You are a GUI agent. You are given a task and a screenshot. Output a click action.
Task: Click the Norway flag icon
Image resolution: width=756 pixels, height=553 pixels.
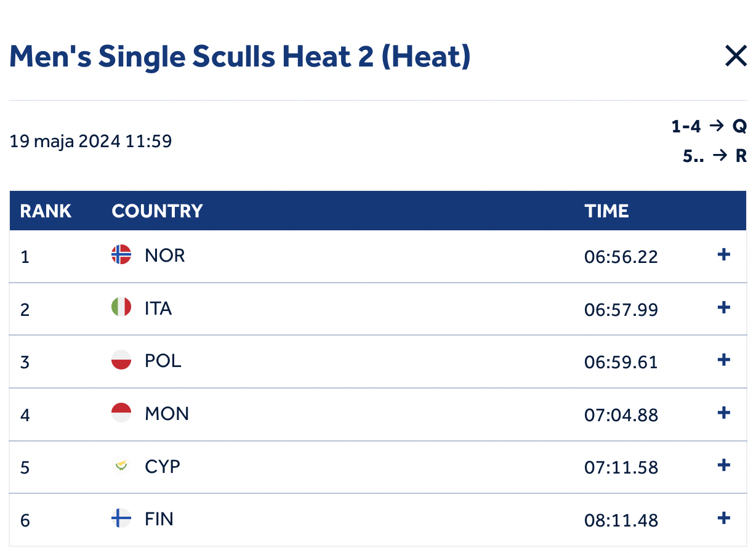click(x=121, y=255)
